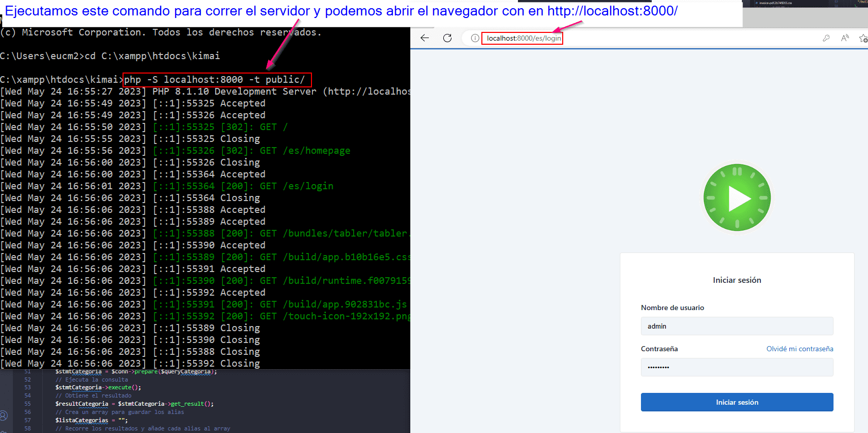Reload the page with the refresh icon
This screenshot has height=433, width=868.
click(x=447, y=38)
